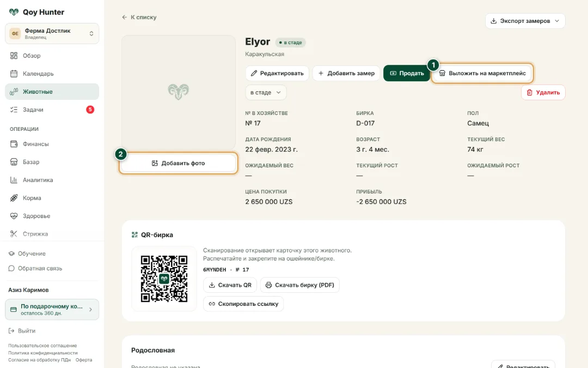
Task: Open Пользовательское соглашение link
Action: tap(43, 346)
